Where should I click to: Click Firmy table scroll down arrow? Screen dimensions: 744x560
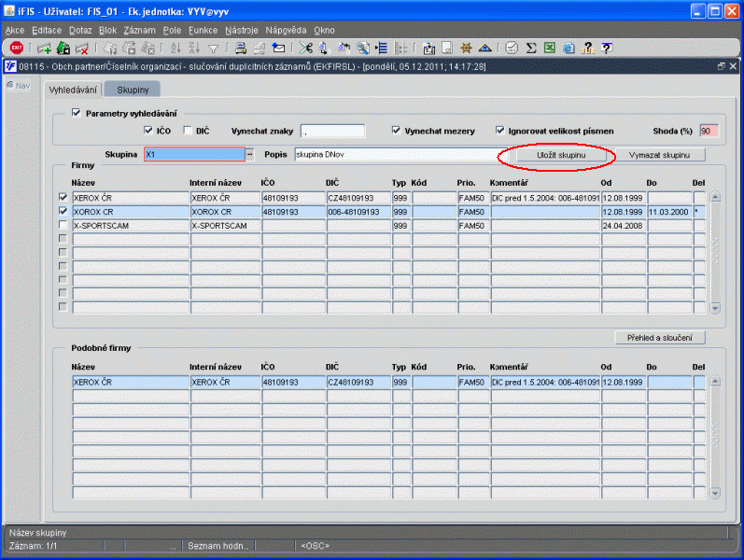pos(715,308)
